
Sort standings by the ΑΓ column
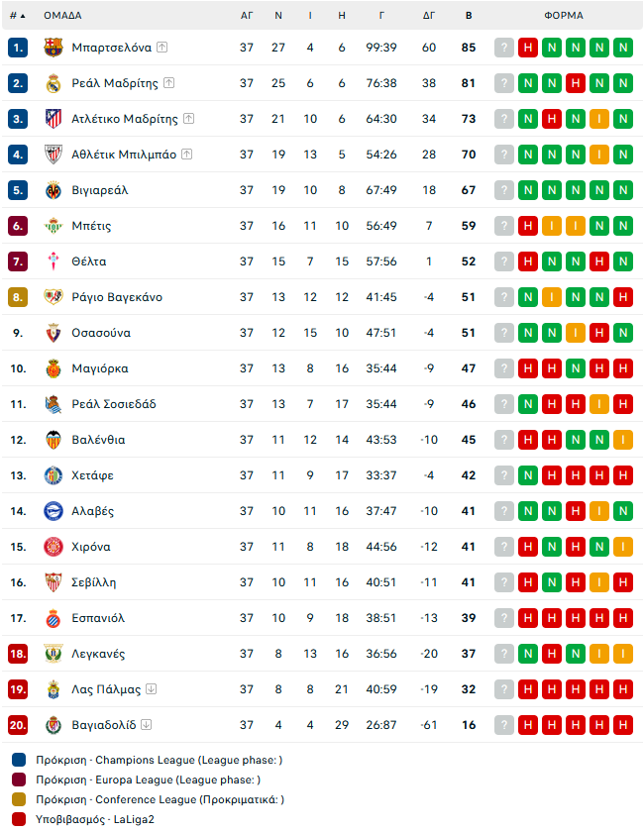pos(247,16)
